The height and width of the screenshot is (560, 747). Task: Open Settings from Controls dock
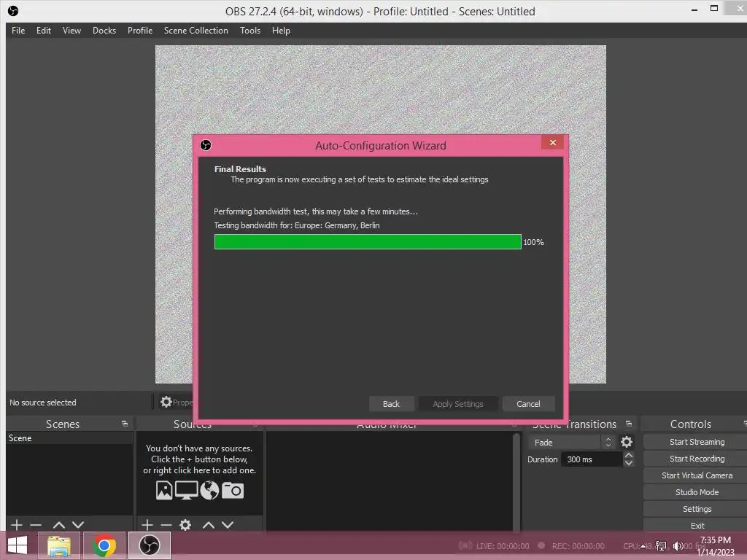(697, 509)
